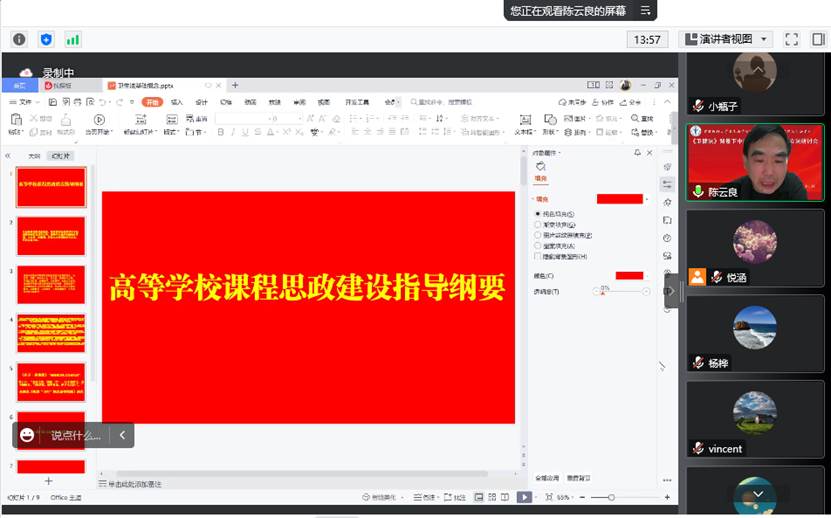Select the second slide thumbnail

coord(51,236)
